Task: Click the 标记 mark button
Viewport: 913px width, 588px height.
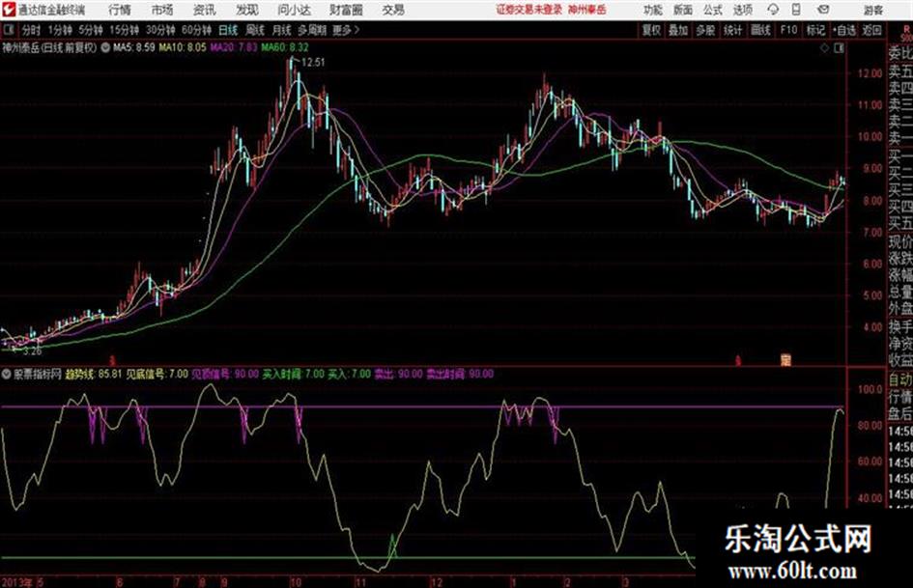Action: 815,30
